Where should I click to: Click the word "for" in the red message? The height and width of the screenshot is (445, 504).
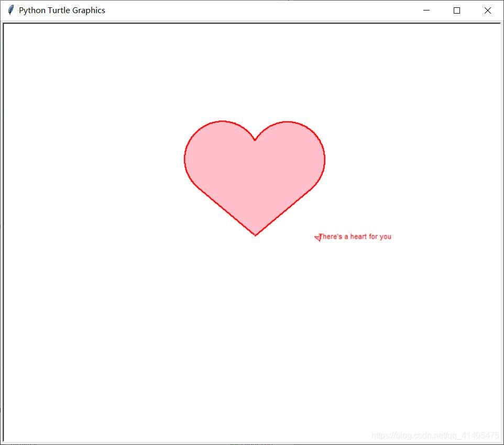coord(373,237)
